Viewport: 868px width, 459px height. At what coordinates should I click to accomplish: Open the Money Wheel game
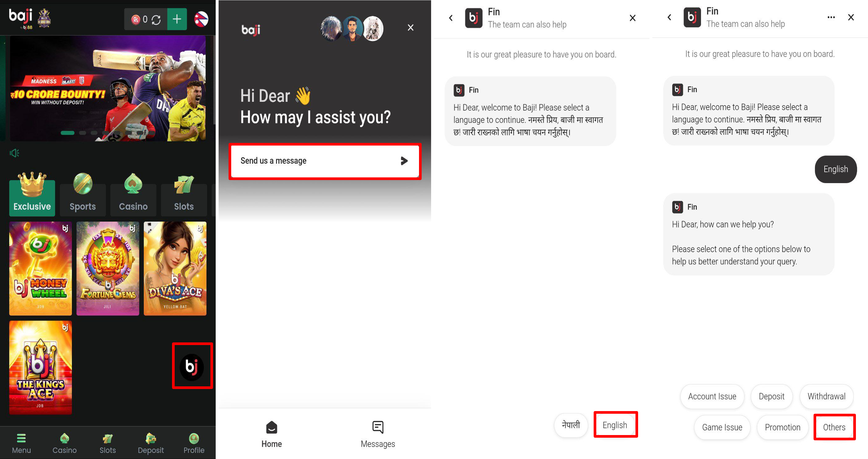click(x=41, y=268)
